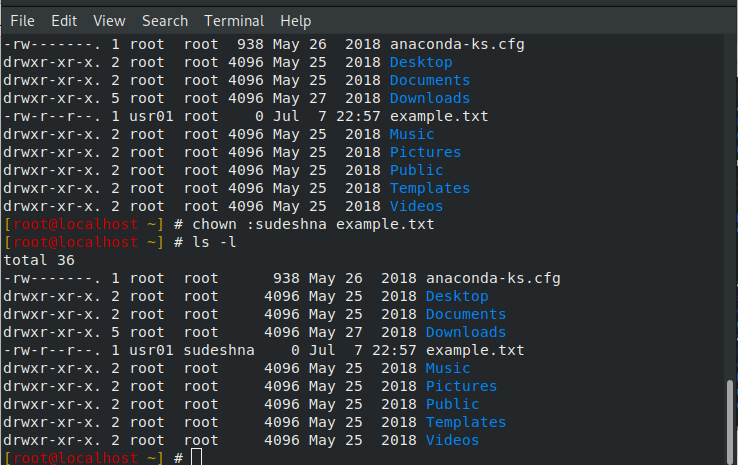The image size is (738, 465).
Task: Click Desktop directory in the bottom listing
Action: 457,296
